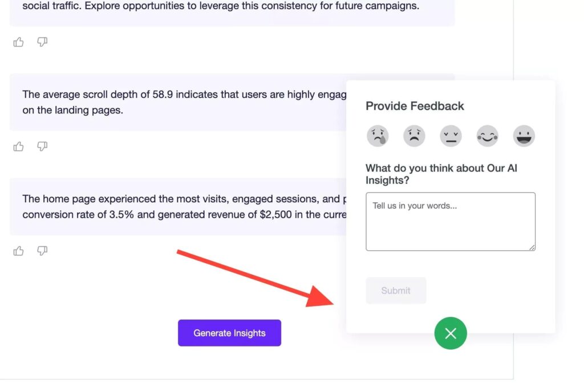This screenshot has width=584, height=392.
Task: Click the Provide Feedback heading
Action: 415,106
